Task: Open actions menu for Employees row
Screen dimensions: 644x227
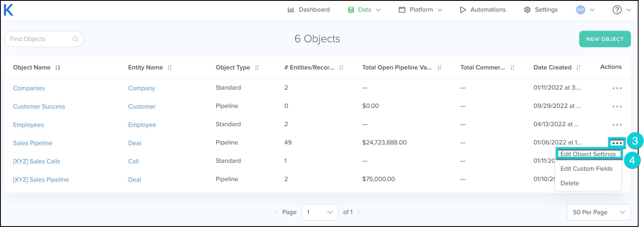Action: point(617,125)
